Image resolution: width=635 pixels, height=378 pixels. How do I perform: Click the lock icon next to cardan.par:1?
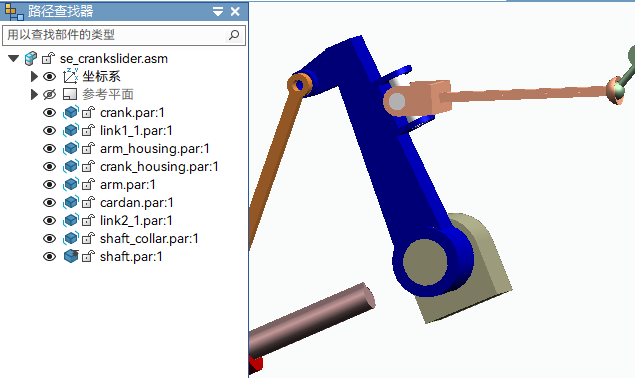pyautogui.click(x=88, y=202)
